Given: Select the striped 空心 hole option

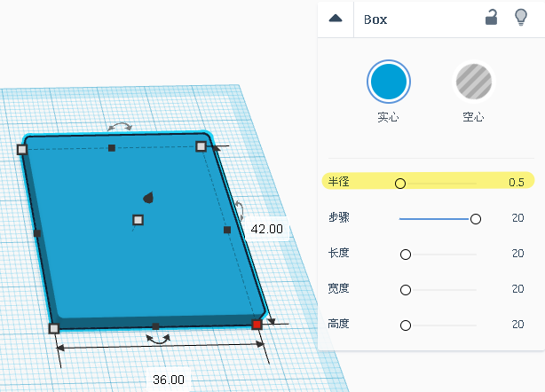Looking at the screenshot, I should point(474,82).
